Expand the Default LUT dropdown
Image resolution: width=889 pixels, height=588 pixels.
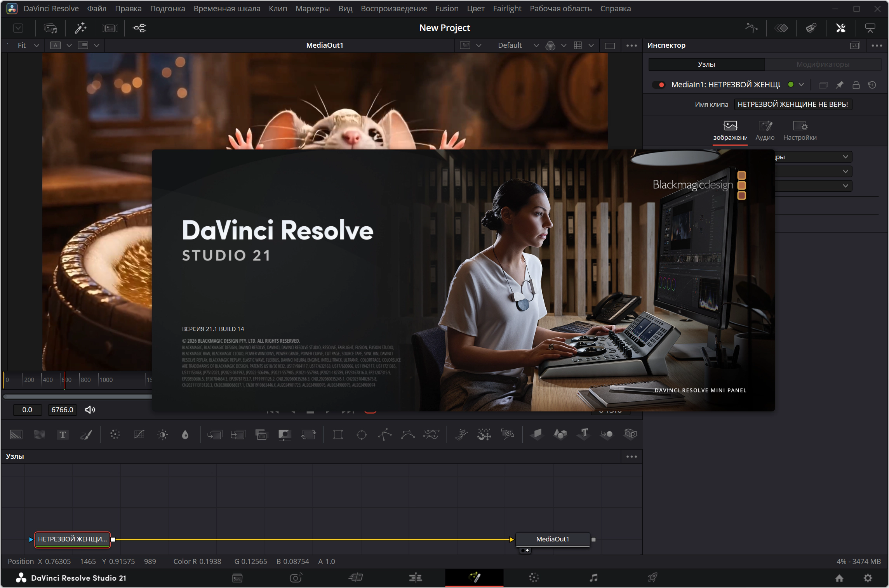[x=518, y=45]
